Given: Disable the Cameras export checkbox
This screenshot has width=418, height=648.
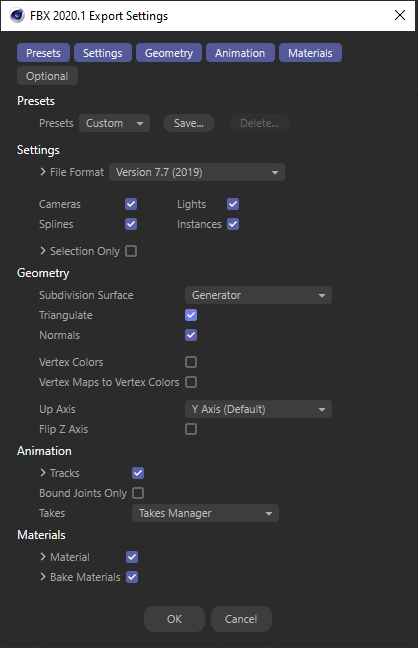Looking at the screenshot, I should click(x=131, y=204).
